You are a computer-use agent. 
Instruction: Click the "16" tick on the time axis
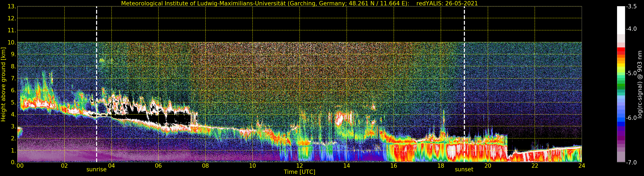(393, 166)
